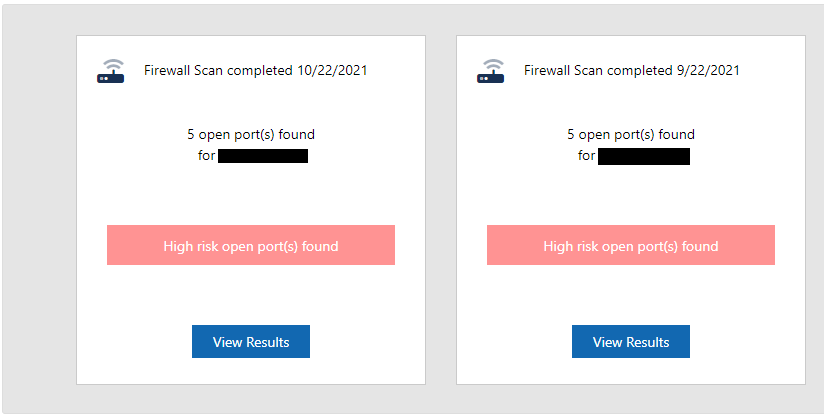Screen dimensions: 834x416
Task: Click the "for" label in the 9/22/2021 card
Action: pos(586,156)
